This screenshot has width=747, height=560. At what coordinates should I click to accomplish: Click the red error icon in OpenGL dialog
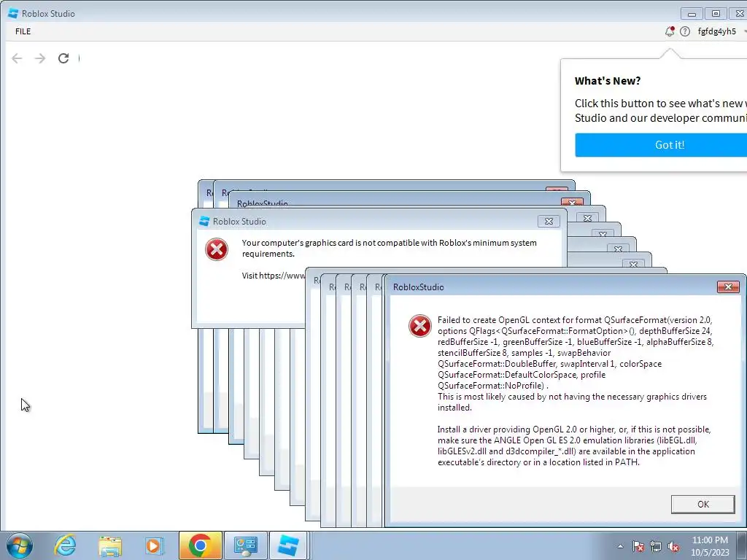pos(419,326)
